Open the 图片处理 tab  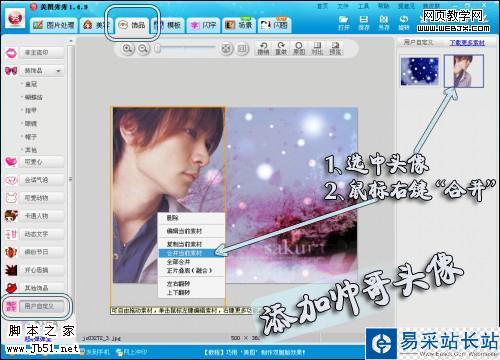pyautogui.click(x=54, y=25)
